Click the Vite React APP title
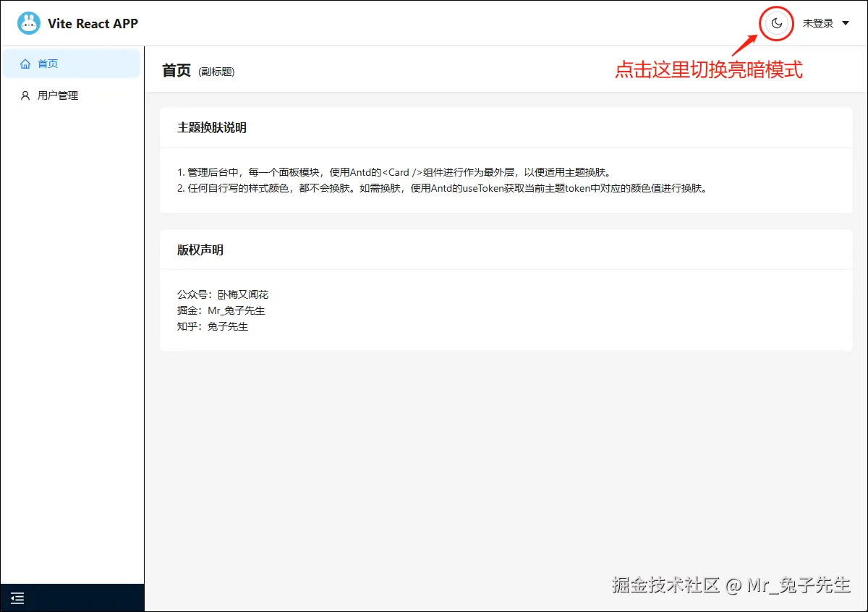 (x=93, y=22)
